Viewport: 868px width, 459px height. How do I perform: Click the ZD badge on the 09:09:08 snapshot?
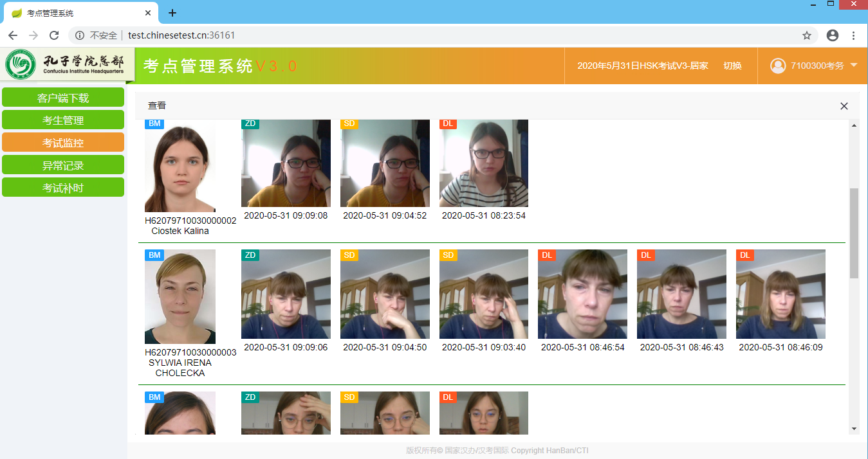pyautogui.click(x=250, y=123)
